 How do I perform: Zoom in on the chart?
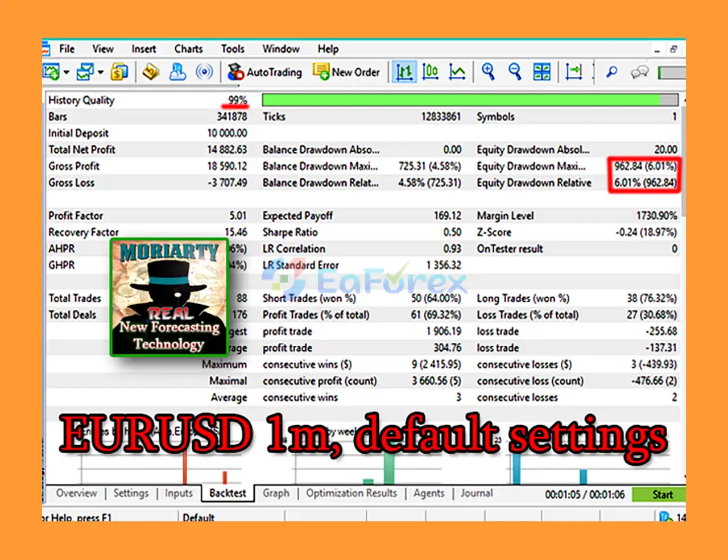(x=488, y=72)
